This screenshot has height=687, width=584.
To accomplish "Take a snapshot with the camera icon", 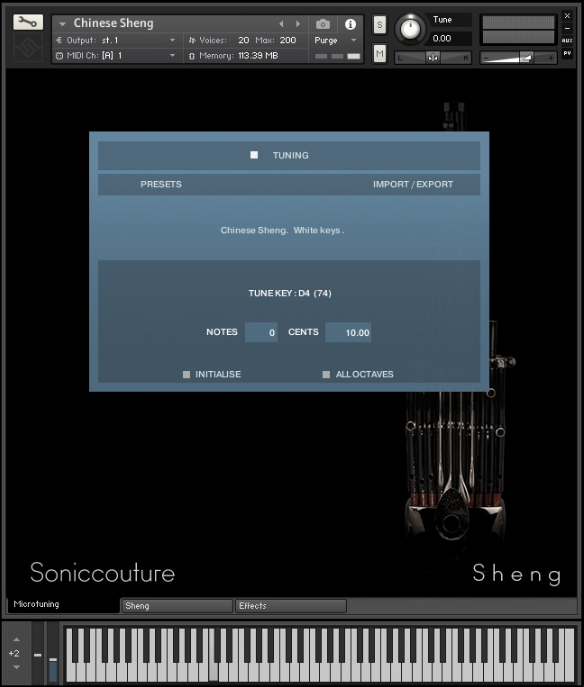I will click(323, 24).
